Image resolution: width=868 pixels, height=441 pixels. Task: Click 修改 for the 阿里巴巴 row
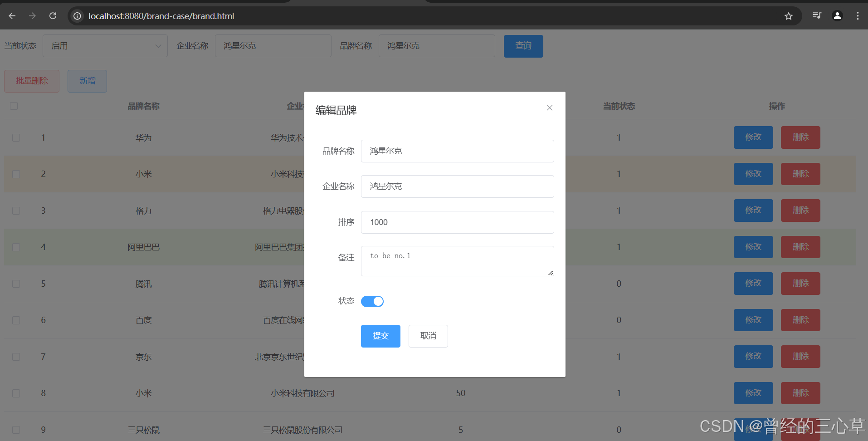point(753,247)
